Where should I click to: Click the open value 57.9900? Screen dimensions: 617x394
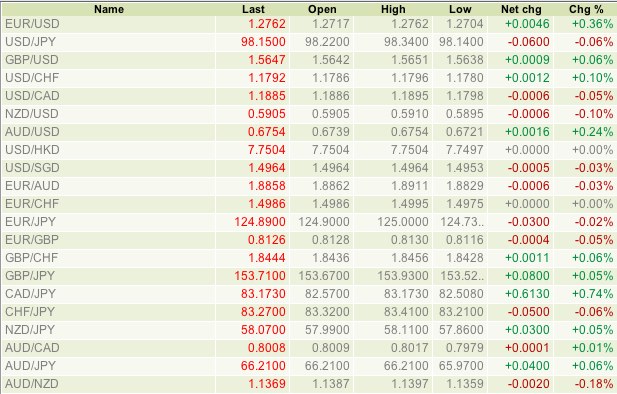[327, 330]
